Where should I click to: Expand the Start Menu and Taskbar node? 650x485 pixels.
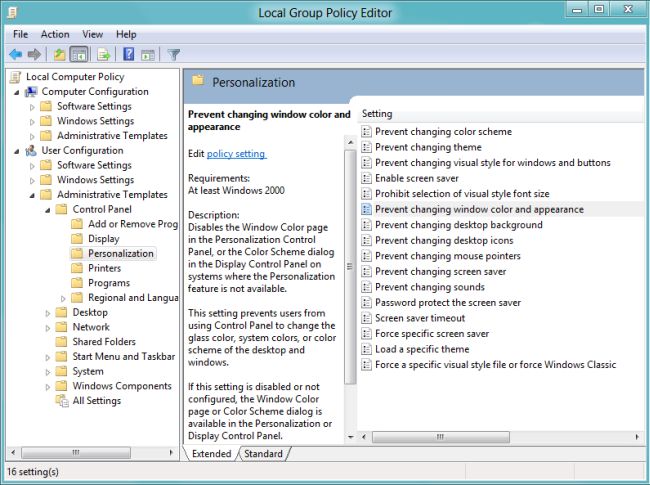point(48,357)
